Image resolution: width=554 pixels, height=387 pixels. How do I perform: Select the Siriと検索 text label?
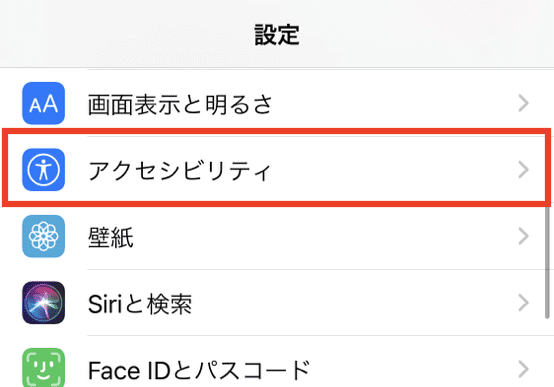pyautogui.click(x=140, y=304)
